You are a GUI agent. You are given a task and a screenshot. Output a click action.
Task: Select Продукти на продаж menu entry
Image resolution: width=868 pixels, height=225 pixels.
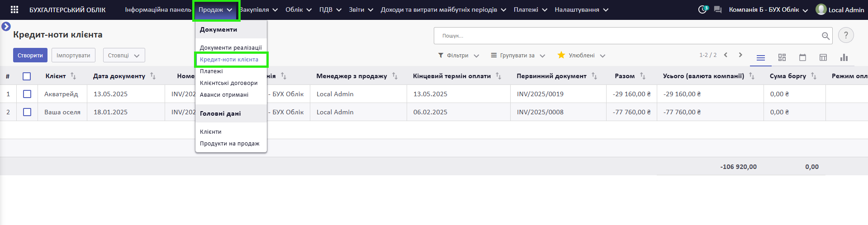(231, 143)
